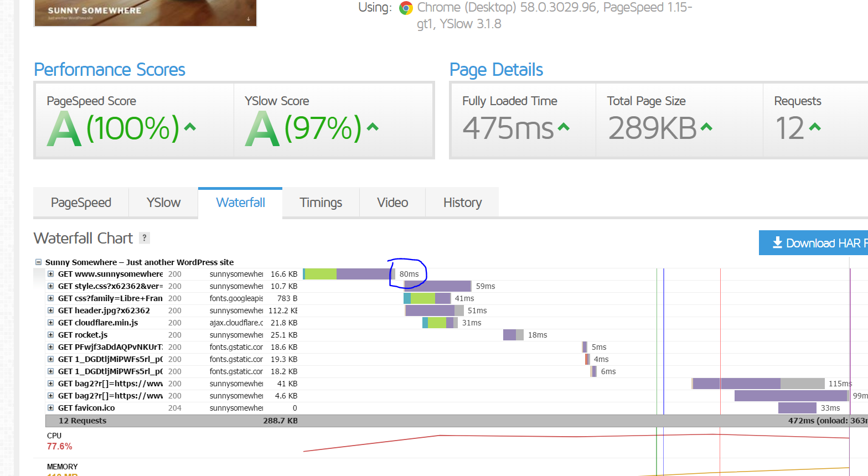
Task: Click the 475ms fully loaded time value
Action: tap(508, 128)
